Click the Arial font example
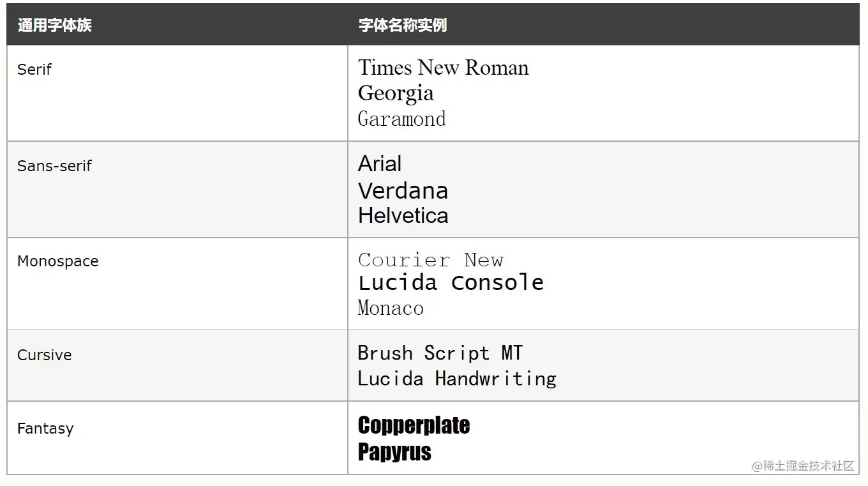This screenshot has height=486, width=868. point(380,164)
